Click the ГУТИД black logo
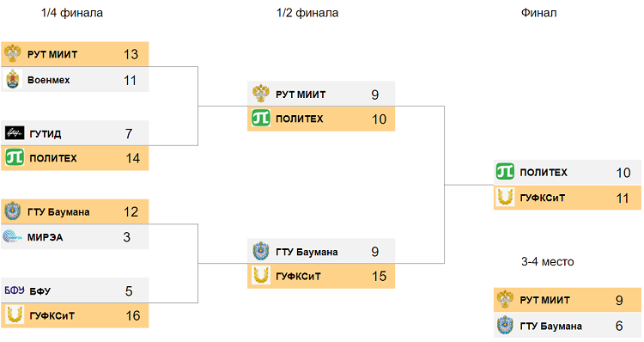This screenshot has height=342, width=644. 15,133
